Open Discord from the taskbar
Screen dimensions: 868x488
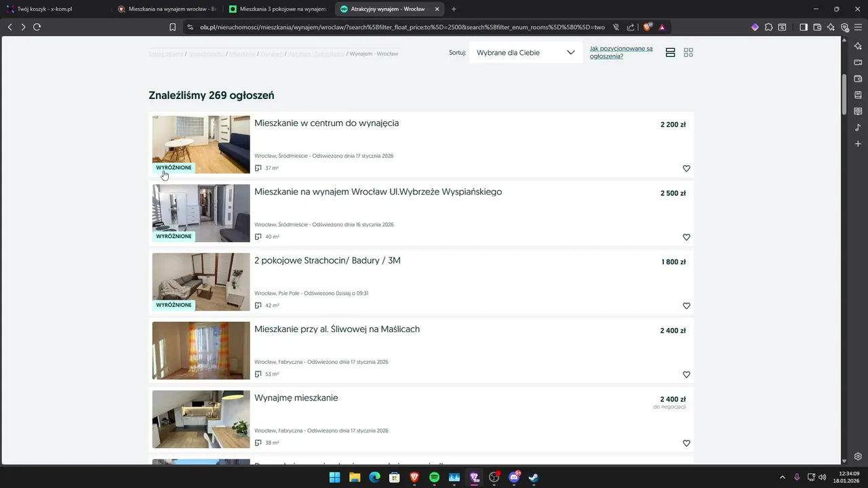tap(514, 477)
